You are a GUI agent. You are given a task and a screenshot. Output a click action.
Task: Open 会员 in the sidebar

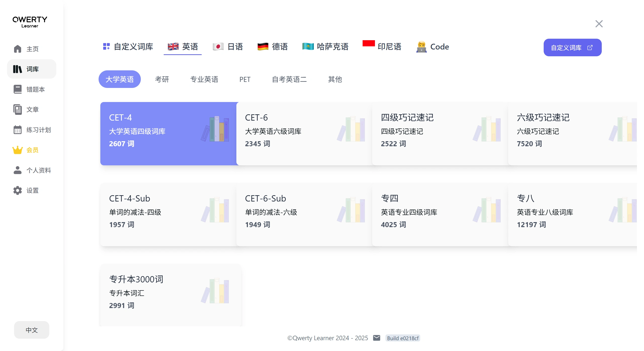(x=32, y=150)
